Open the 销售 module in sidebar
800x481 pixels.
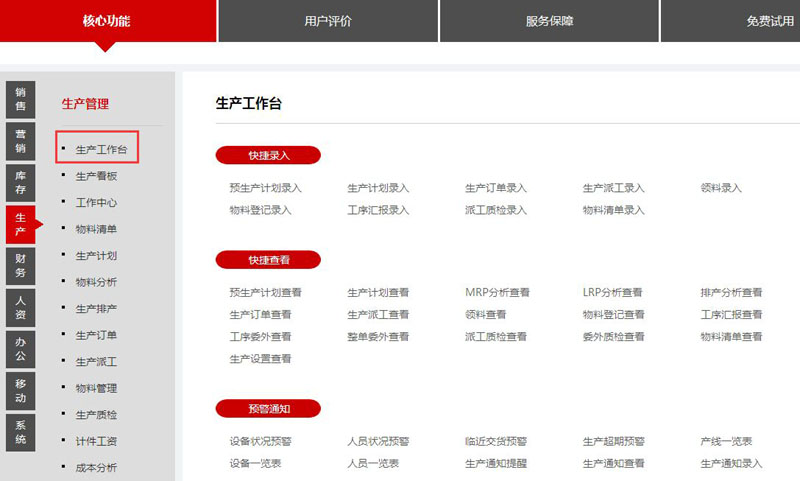[20, 98]
